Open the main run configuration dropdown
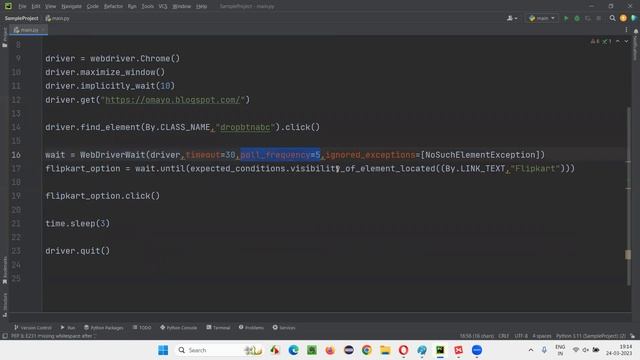Viewport: 640px width, 360px height. pyautogui.click(x=542, y=18)
